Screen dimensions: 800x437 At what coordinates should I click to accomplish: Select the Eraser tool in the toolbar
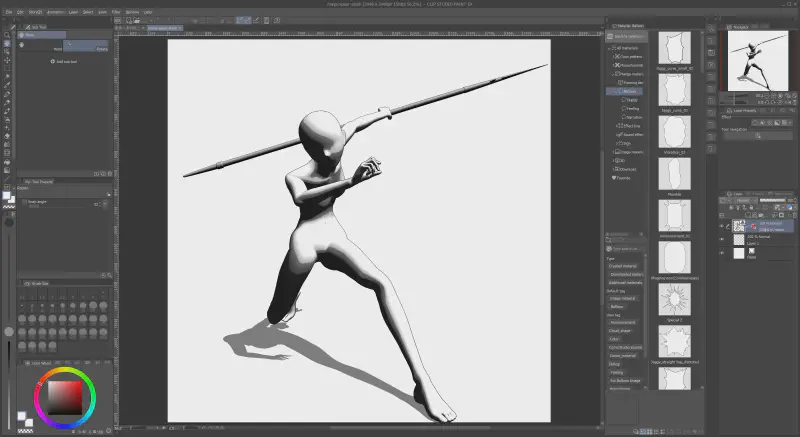pyautogui.click(x=7, y=136)
